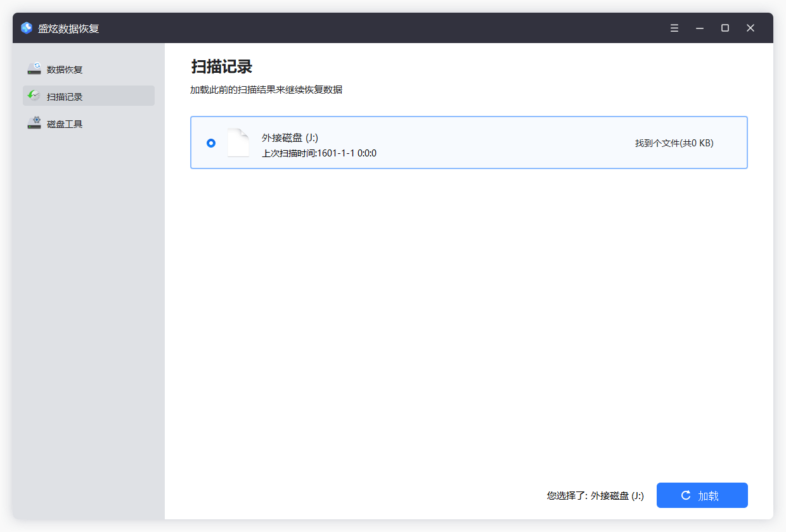The height and width of the screenshot is (532, 786).
Task: Click the hamburger menu icon in title bar
Action: (674, 28)
